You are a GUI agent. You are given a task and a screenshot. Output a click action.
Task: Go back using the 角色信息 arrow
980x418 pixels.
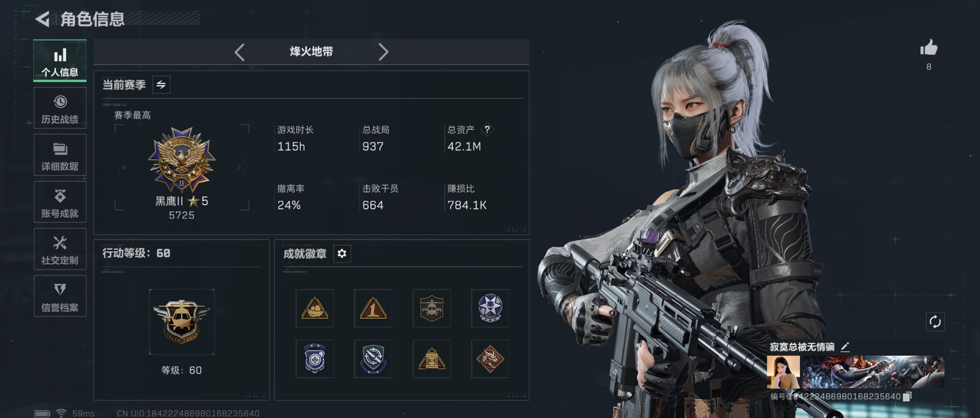pyautogui.click(x=42, y=19)
